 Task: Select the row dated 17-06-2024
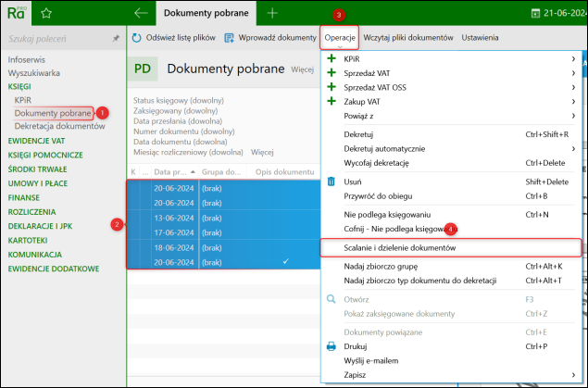pos(224,232)
